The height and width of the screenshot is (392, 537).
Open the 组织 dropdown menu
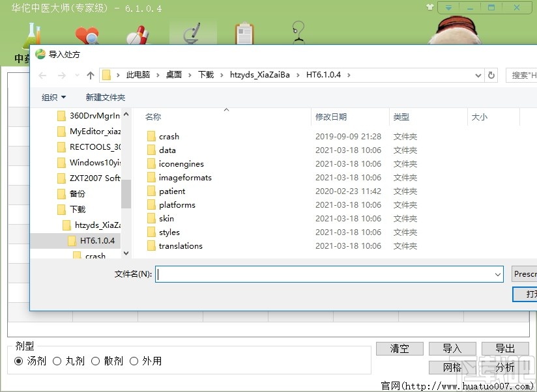52,97
